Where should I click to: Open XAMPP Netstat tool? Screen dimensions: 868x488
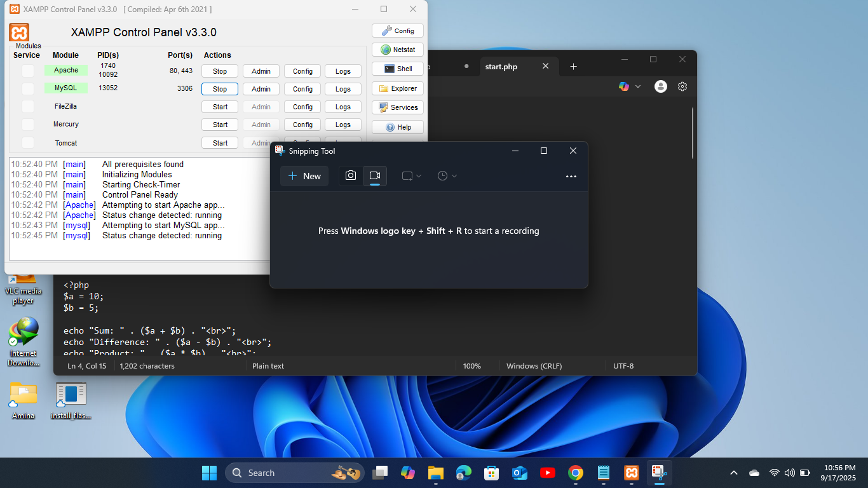click(398, 50)
